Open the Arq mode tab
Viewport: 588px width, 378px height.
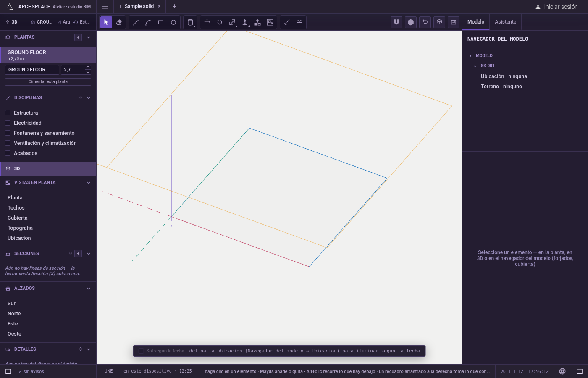pos(64,22)
